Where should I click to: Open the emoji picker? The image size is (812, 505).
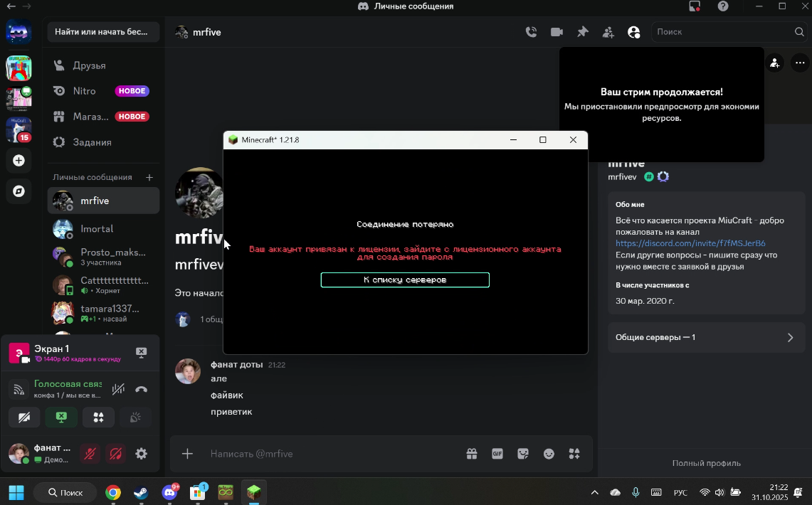[549, 454]
